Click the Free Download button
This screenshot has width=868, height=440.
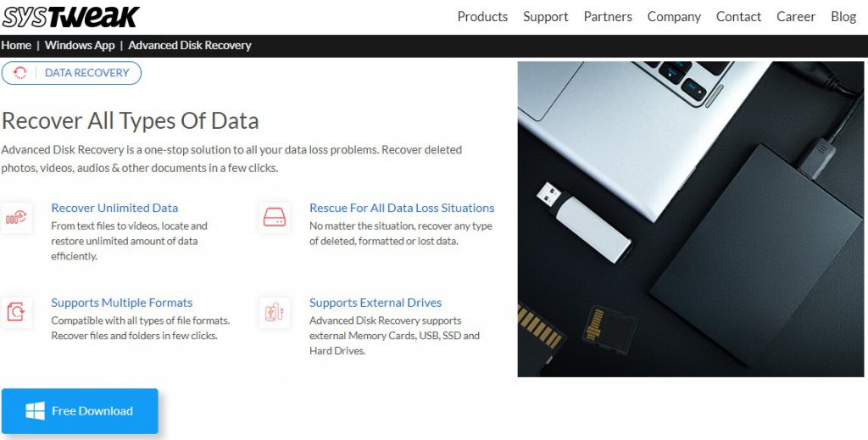point(80,411)
